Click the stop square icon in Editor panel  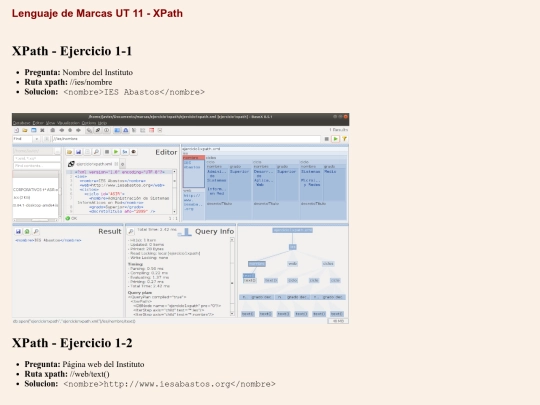(x=107, y=152)
